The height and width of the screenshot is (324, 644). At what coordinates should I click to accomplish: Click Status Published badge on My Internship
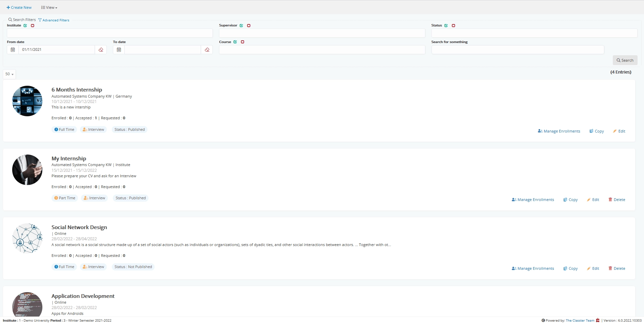pos(130,198)
